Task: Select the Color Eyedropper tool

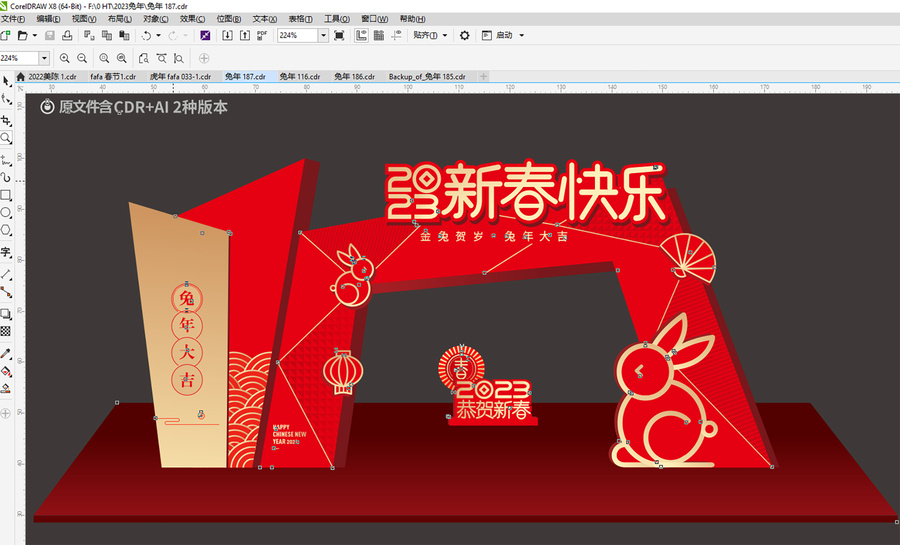Action: (6, 353)
